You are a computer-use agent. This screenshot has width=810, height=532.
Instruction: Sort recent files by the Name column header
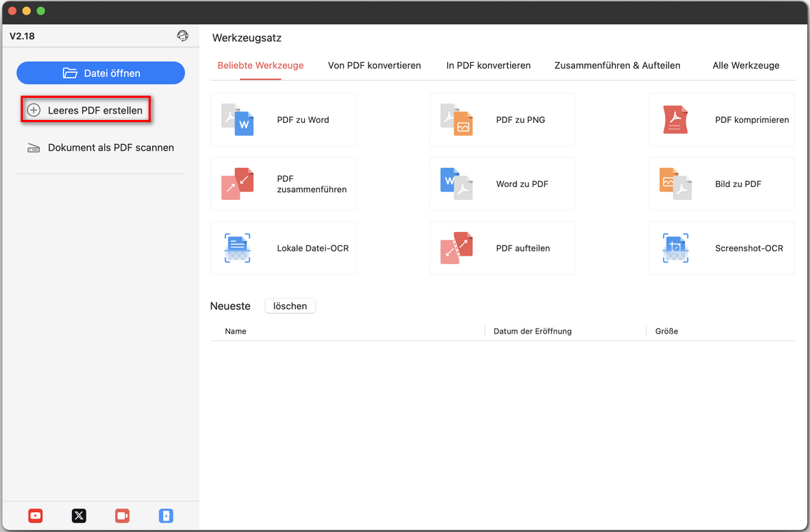(236, 331)
